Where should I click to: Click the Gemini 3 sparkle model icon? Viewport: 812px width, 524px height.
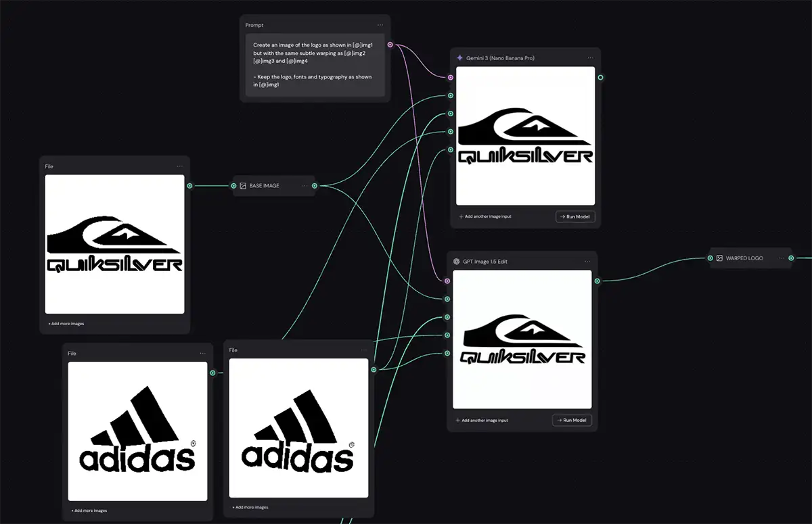click(460, 58)
